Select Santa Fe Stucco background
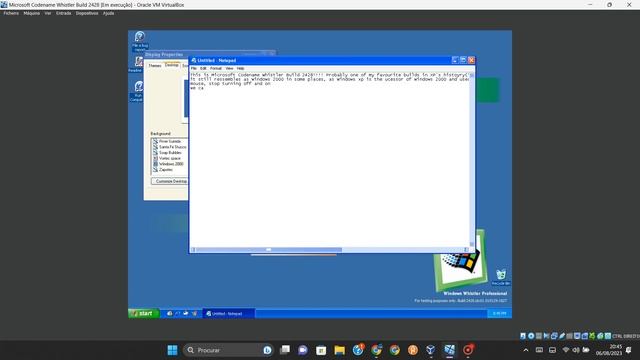The width and height of the screenshot is (640, 360). click(170, 147)
